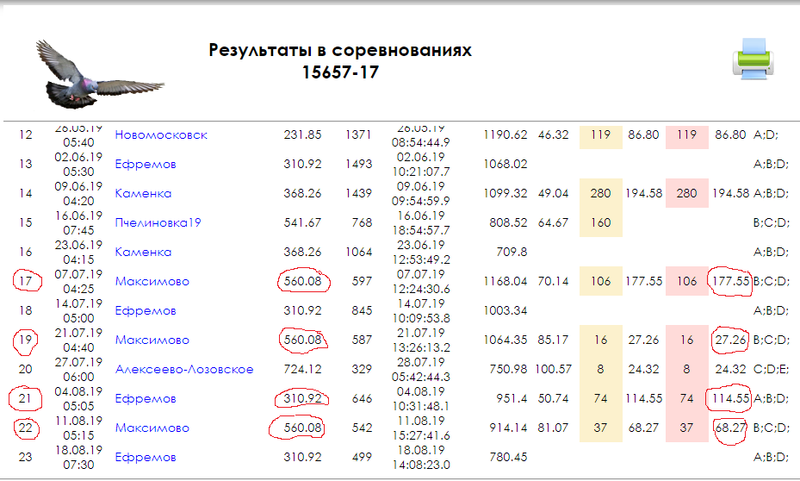Screen dimensions: 800x481
Task: Select the speed value 1068.02
Action: pyautogui.click(x=505, y=164)
